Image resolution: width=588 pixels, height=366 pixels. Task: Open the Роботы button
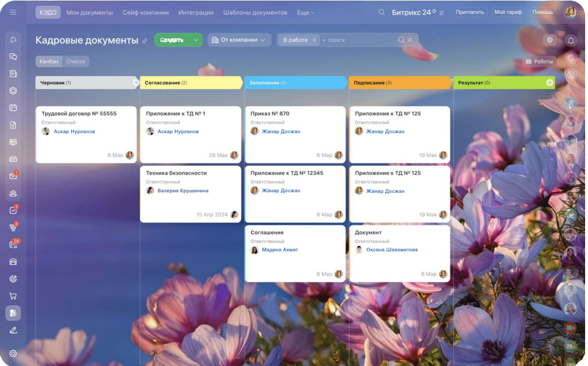click(x=539, y=61)
